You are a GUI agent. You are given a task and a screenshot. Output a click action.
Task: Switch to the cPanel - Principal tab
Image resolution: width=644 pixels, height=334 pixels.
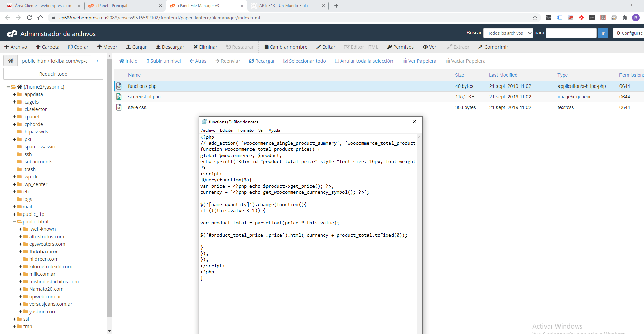(124, 6)
